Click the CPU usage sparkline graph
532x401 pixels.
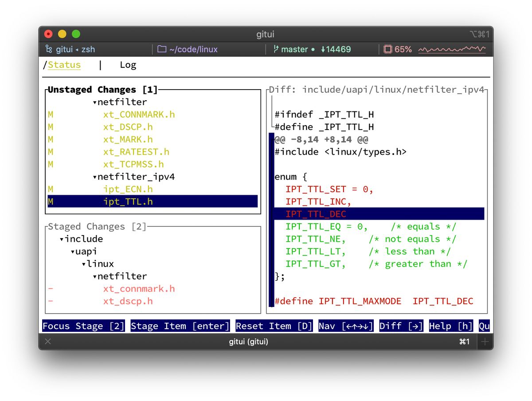point(452,49)
